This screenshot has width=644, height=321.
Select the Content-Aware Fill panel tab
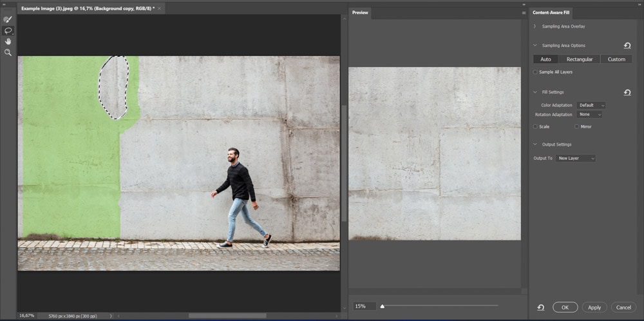[551, 13]
